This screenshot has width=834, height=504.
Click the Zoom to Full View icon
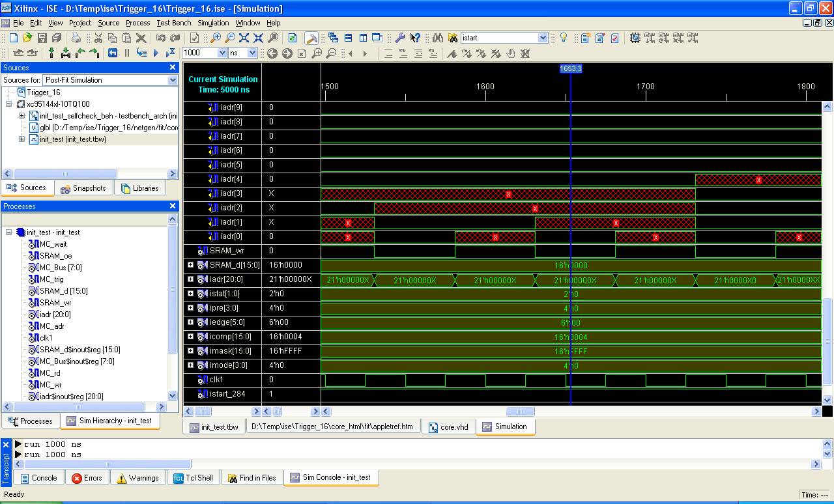(x=244, y=38)
